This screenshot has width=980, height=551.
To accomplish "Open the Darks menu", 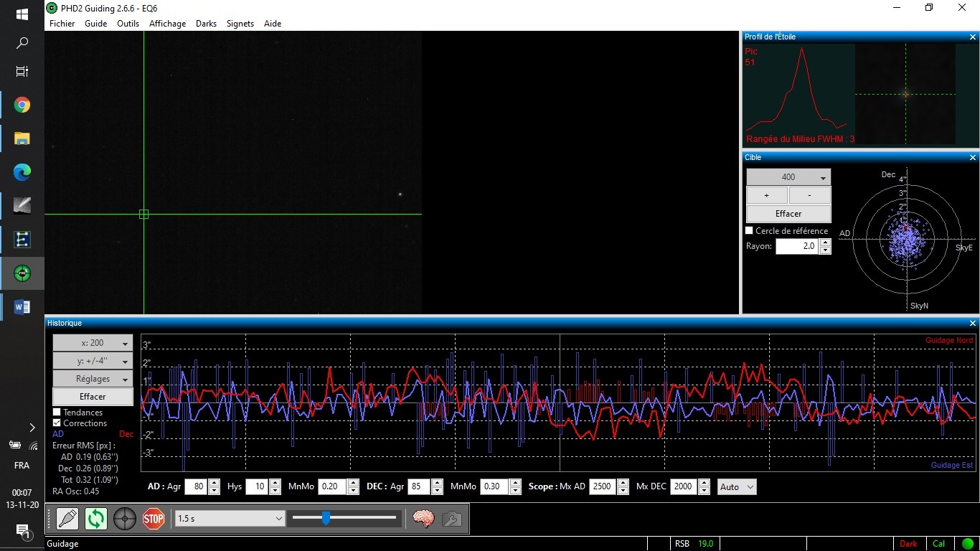I will 206,24.
